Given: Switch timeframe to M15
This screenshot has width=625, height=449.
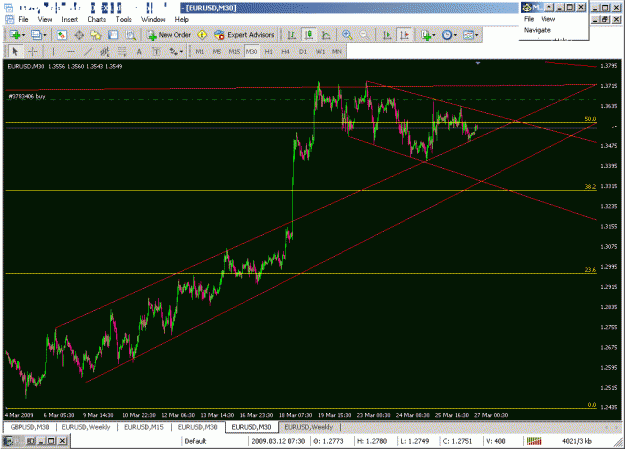Looking at the screenshot, I should point(234,51).
